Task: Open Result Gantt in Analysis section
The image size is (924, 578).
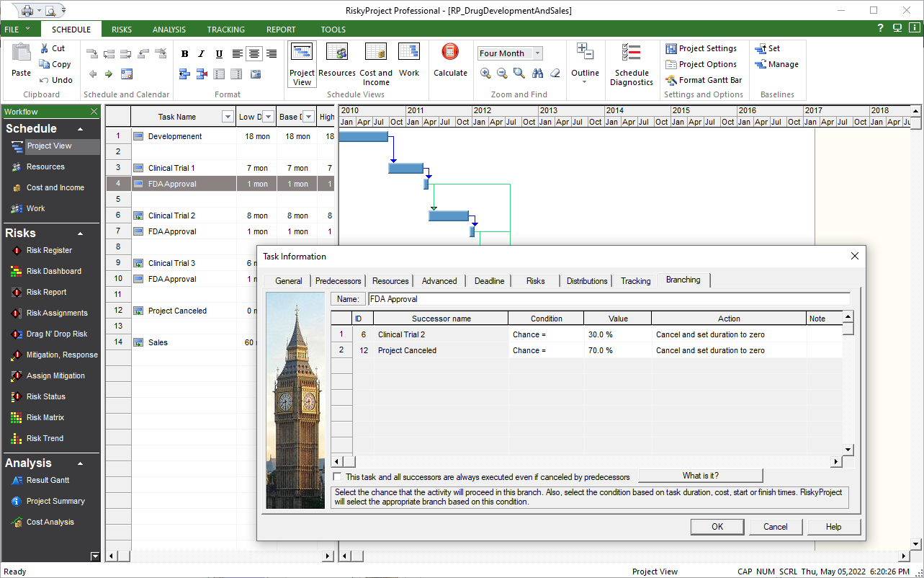Action: pos(48,480)
